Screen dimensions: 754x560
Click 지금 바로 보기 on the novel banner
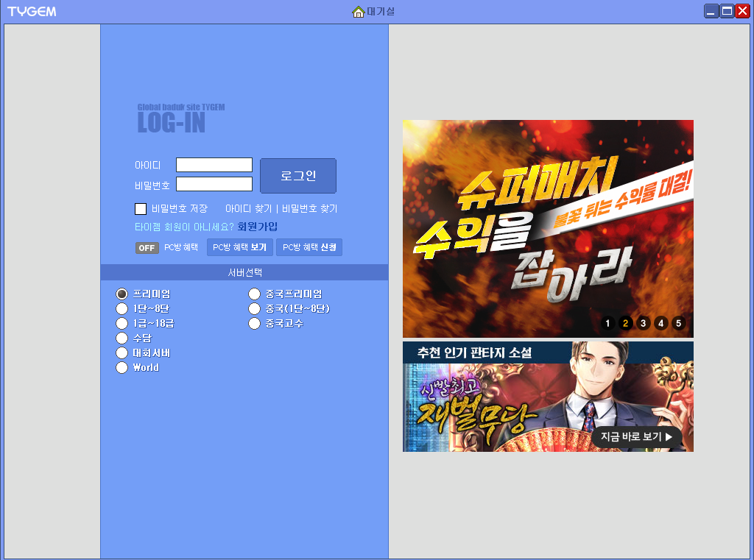coord(638,436)
